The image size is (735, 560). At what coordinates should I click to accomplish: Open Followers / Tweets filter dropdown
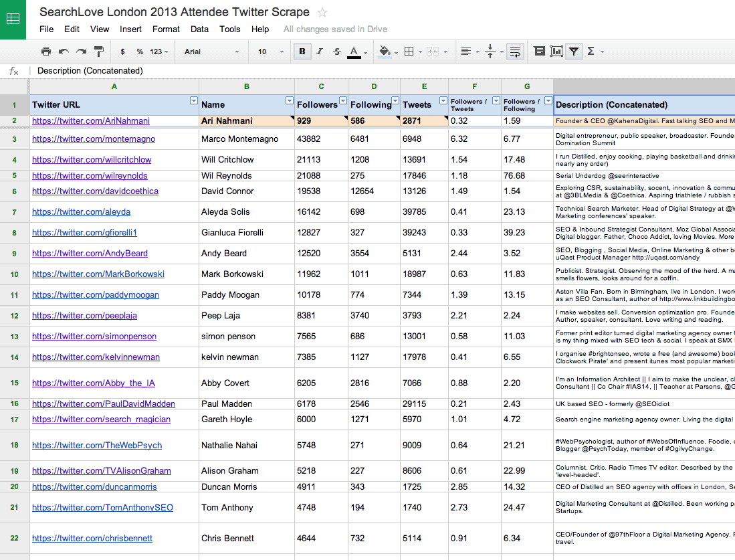[496, 100]
